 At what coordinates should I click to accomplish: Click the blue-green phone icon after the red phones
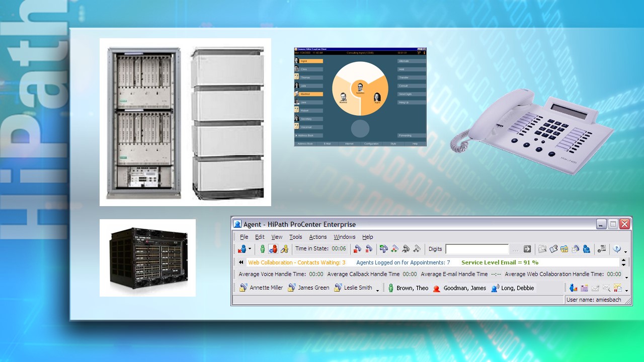pos(384,249)
